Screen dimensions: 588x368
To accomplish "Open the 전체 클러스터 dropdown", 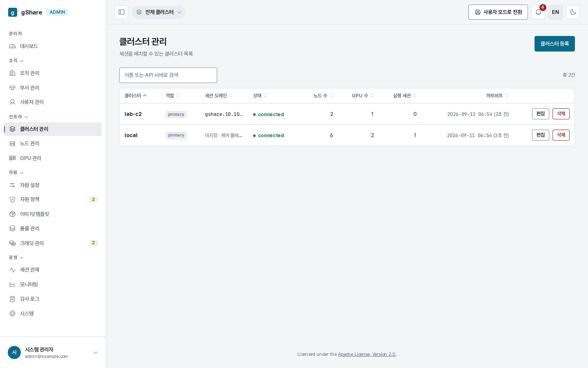I will click(x=158, y=12).
